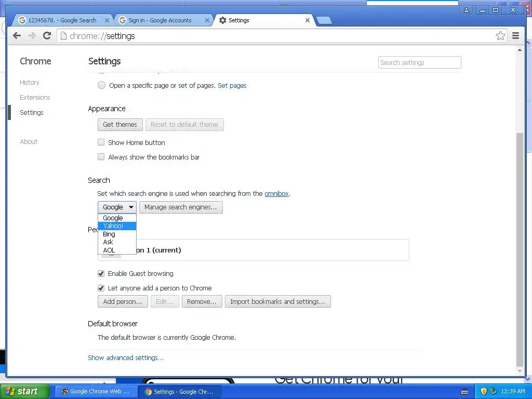
Task: Open About in the Chrome sidebar
Action: (29, 141)
